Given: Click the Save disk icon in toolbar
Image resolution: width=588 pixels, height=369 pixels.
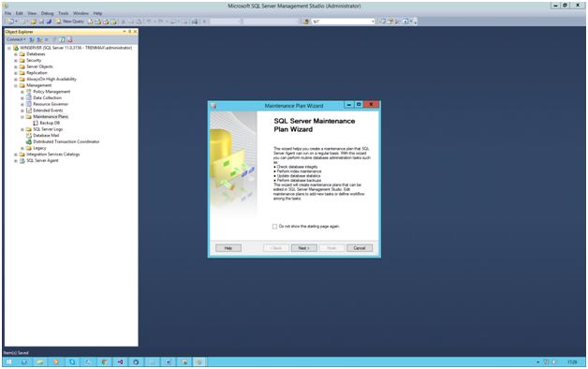Looking at the screenshot, I should [x=41, y=22].
